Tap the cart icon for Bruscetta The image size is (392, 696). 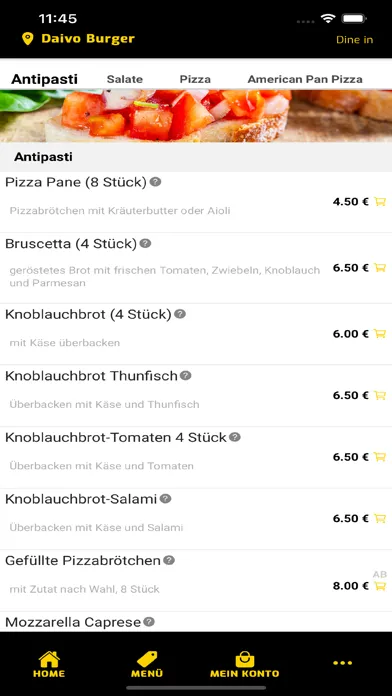click(380, 268)
